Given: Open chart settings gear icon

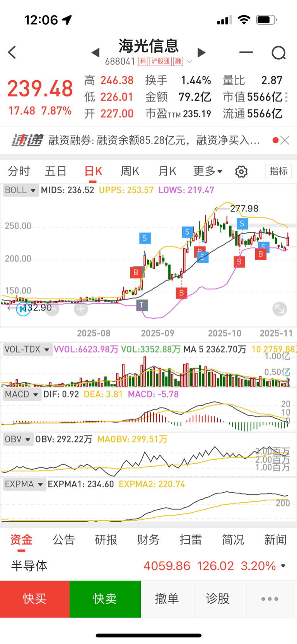Looking at the screenshot, I should 241,172.
